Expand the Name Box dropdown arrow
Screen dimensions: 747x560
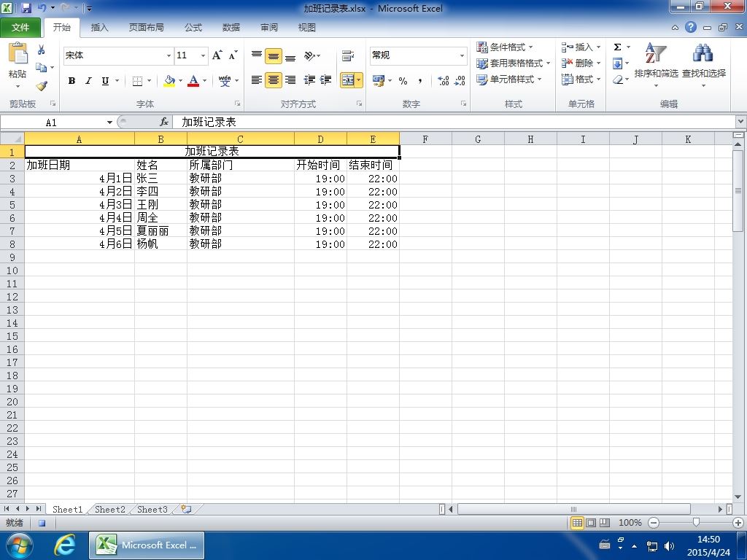109,122
